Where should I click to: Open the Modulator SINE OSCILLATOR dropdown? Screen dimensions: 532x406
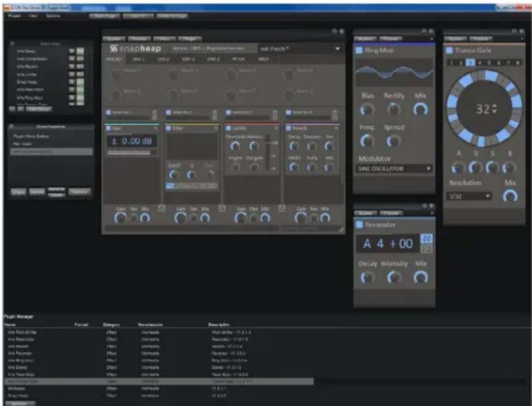pos(394,169)
